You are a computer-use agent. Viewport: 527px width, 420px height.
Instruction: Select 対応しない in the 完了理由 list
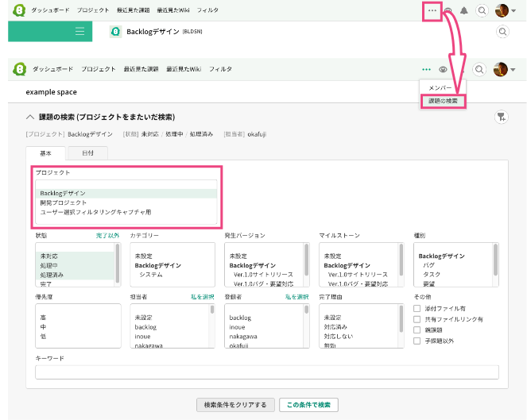(x=339, y=337)
